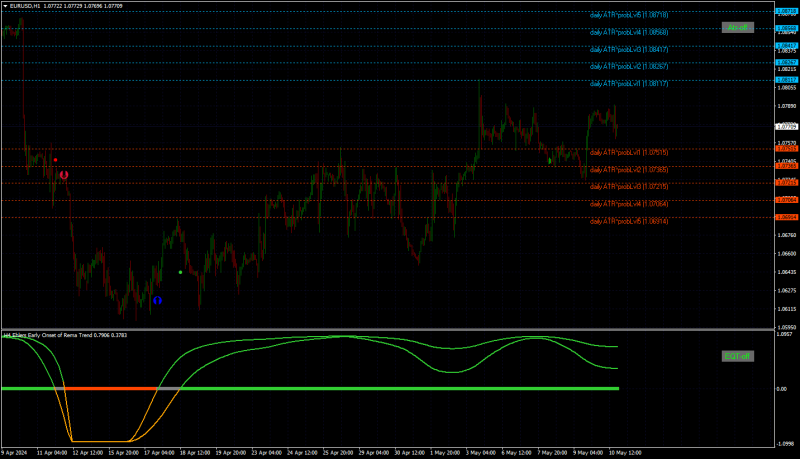Click the blue circled up-arrow buy signal
Image resolution: width=800 pixels, height=459 pixels.
tap(157, 300)
